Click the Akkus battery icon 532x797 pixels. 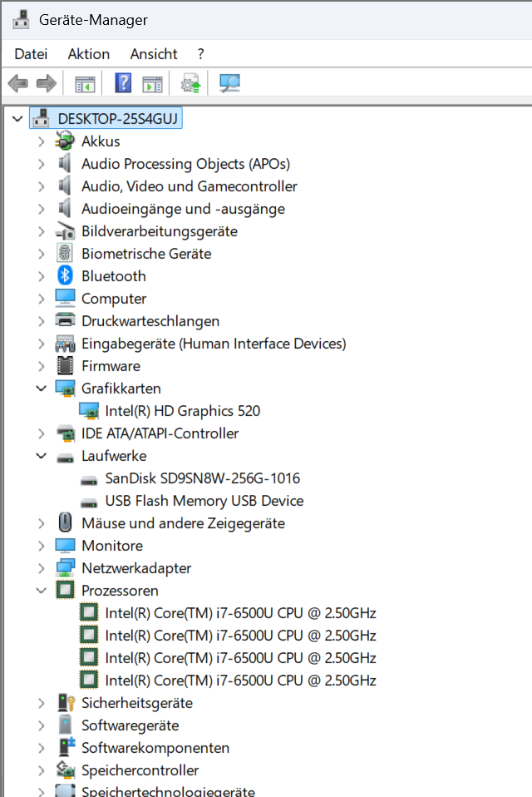65,141
